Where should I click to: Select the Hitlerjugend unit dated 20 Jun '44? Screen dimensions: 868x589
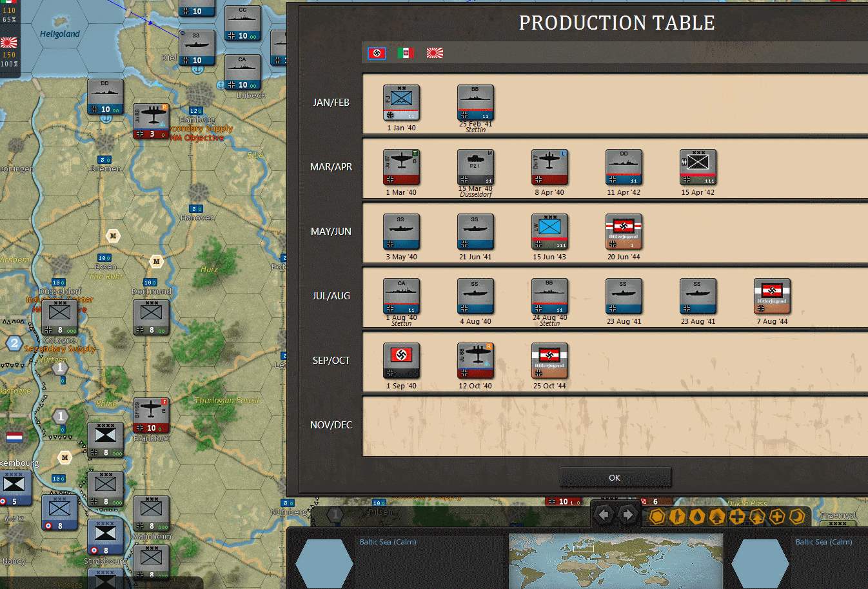tap(624, 232)
